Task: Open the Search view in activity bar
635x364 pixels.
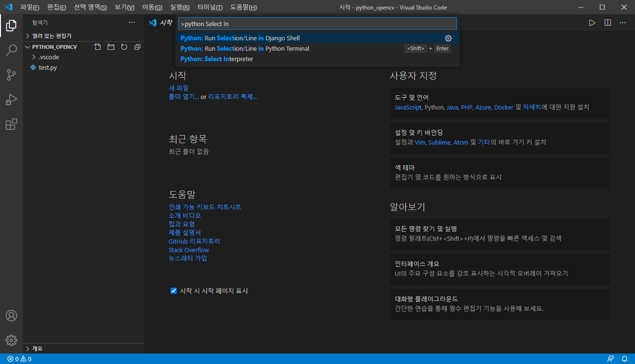Action: pyautogui.click(x=11, y=50)
